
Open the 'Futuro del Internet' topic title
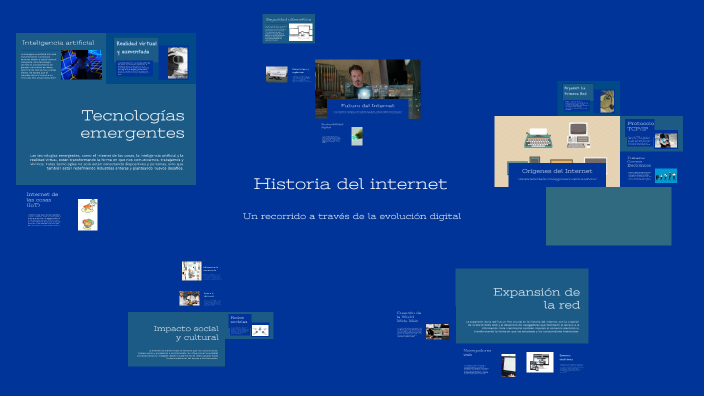coord(367,106)
